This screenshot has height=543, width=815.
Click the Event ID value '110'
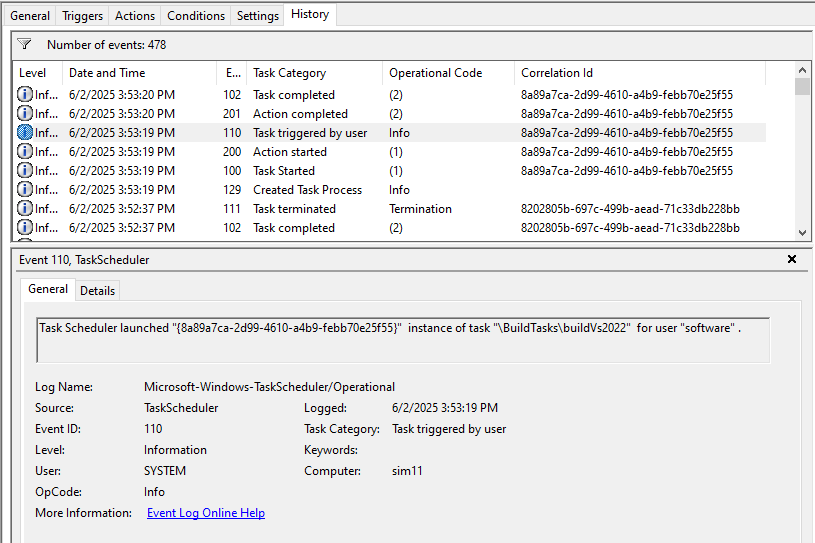coord(153,429)
